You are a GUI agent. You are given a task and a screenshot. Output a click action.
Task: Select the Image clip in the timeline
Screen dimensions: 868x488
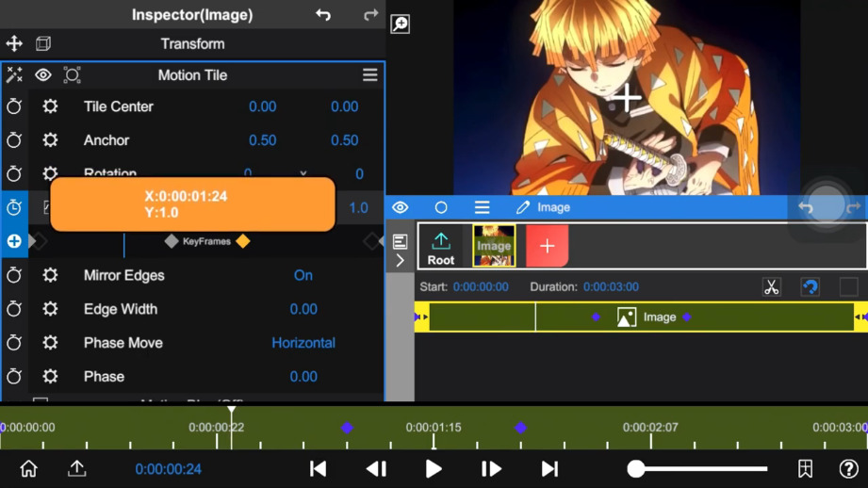pos(641,317)
